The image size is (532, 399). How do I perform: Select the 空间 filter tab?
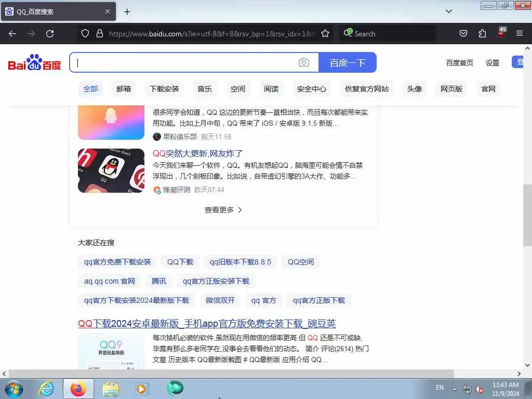coord(237,89)
